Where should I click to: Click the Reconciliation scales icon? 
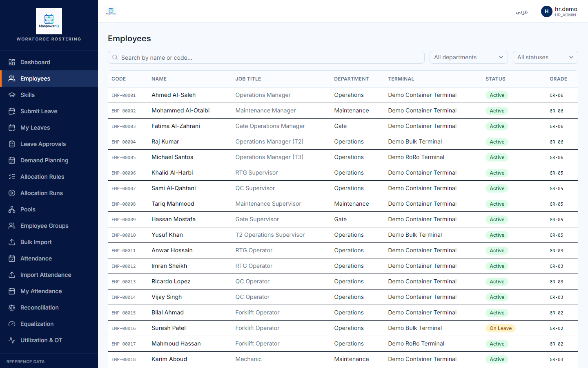(12, 307)
